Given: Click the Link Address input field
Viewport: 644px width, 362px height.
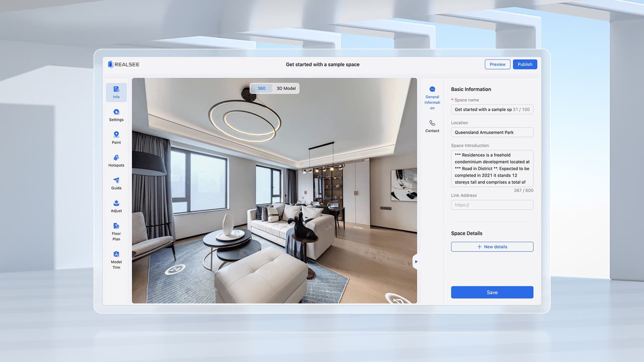Looking at the screenshot, I should pyautogui.click(x=492, y=205).
